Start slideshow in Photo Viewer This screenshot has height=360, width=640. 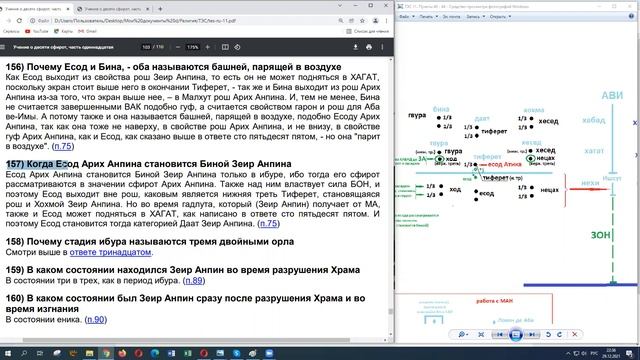click(x=516, y=335)
